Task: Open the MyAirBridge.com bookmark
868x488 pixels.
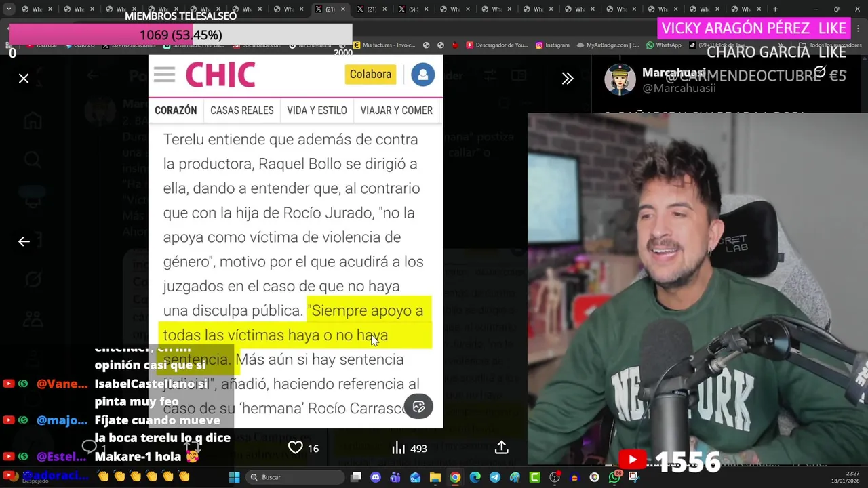Action: [x=608, y=45]
